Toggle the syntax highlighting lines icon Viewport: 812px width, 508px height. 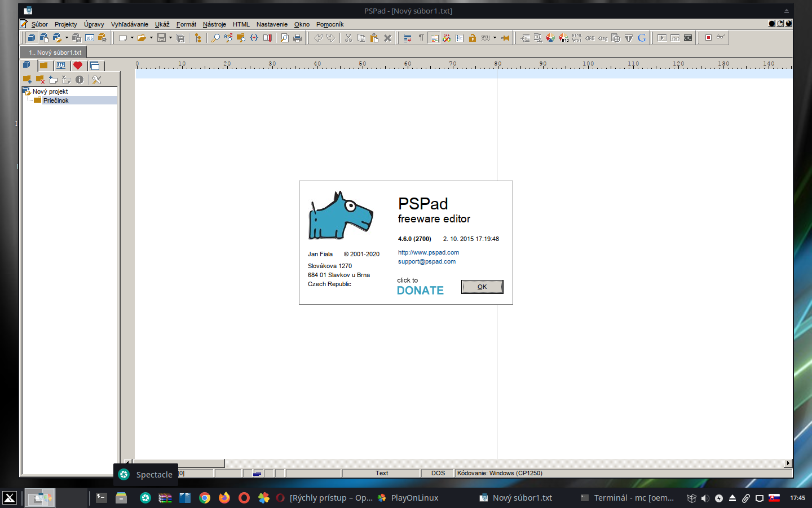coord(434,38)
